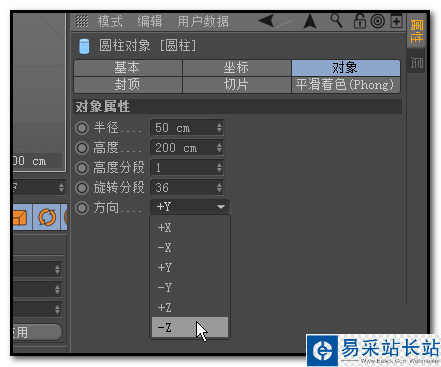This screenshot has height=367, width=441.
Task: Choose +Y in the direction list
Action: [190, 268]
